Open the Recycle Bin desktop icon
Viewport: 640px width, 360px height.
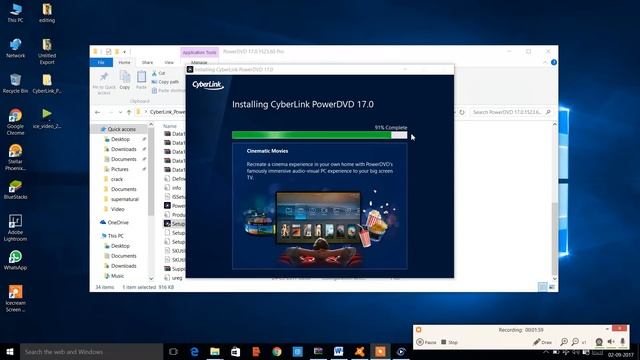[16, 84]
